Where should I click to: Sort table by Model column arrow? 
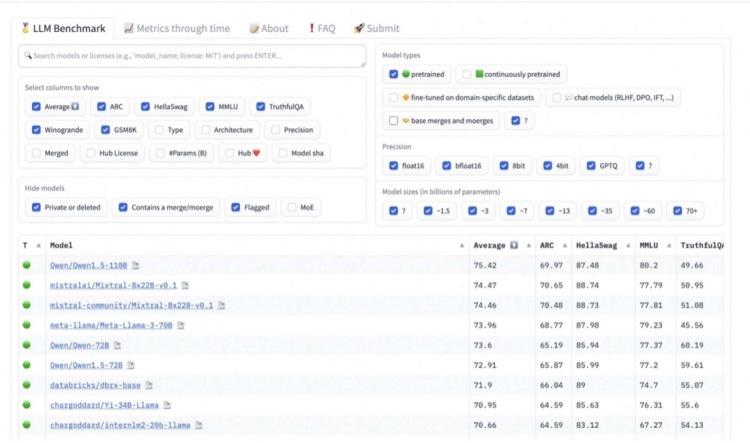(x=462, y=245)
